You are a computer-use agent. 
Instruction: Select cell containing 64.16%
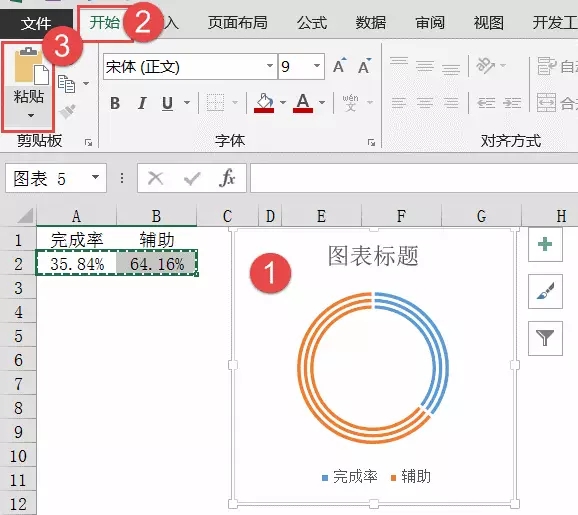pyautogui.click(x=156, y=263)
